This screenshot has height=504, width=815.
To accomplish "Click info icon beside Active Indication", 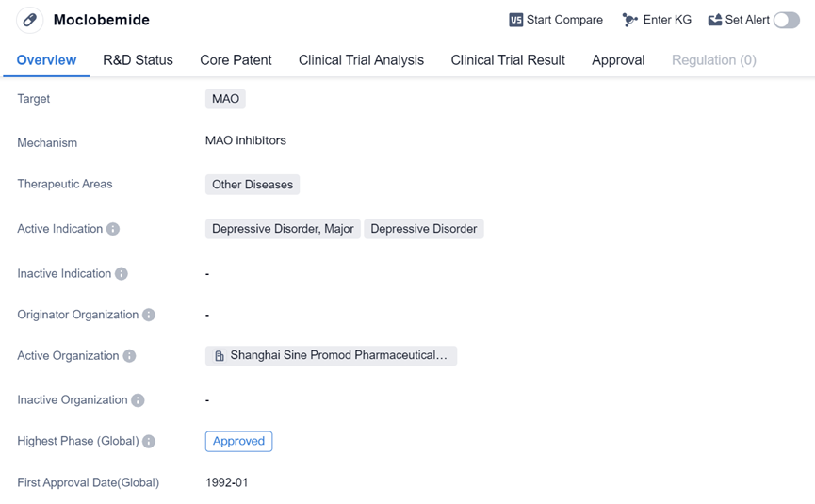I will (113, 229).
